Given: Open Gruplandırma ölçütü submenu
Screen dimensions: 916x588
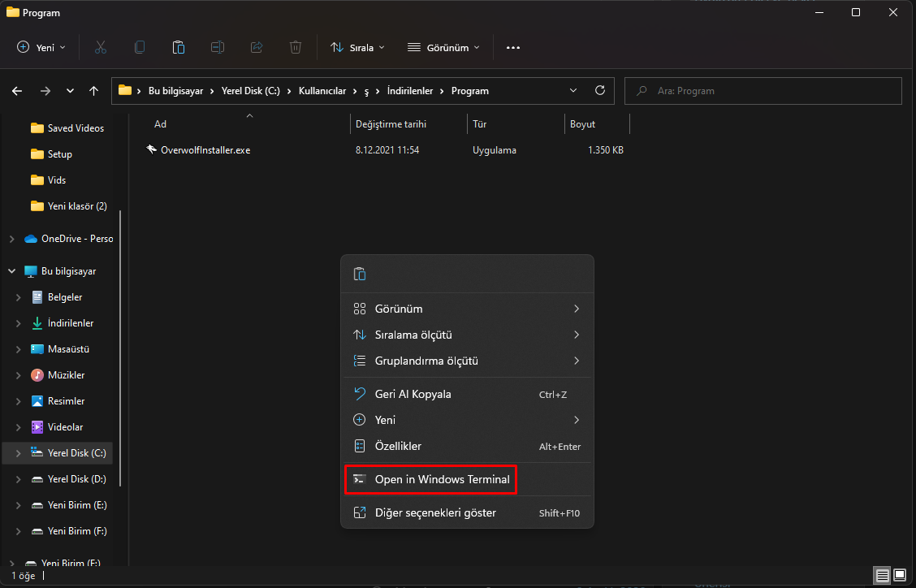Looking at the screenshot, I should (468, 361).
